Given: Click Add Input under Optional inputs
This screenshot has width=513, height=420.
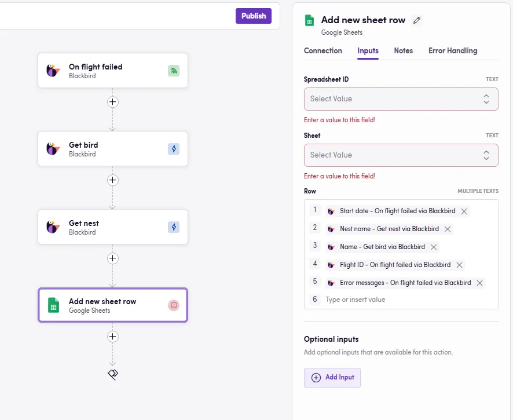Looking at the screenshot, I should 332,378.
